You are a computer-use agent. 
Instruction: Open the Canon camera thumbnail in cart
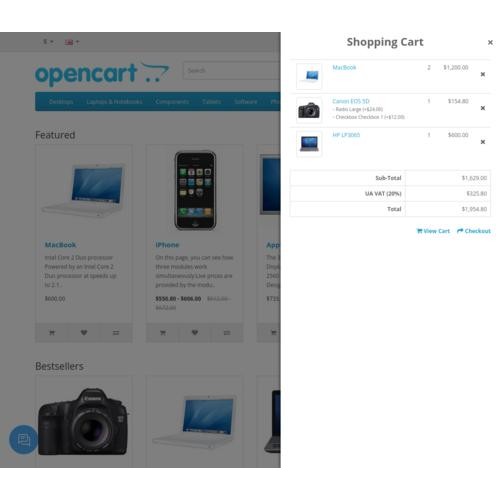pos(309,110)
